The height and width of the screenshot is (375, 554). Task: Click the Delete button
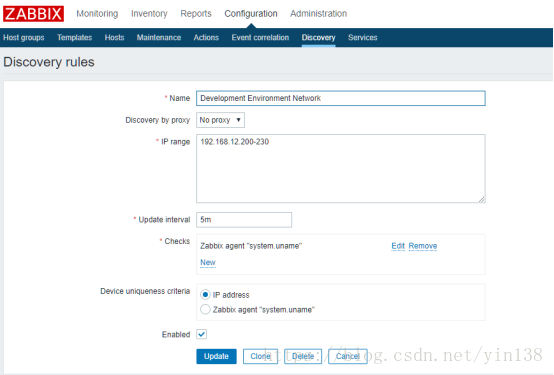303,356
